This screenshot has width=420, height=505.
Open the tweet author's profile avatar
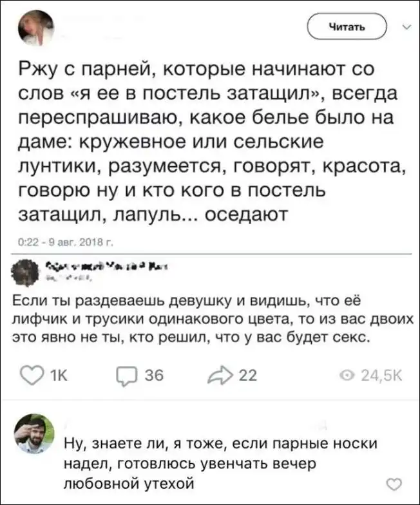[x=35, y=28]
